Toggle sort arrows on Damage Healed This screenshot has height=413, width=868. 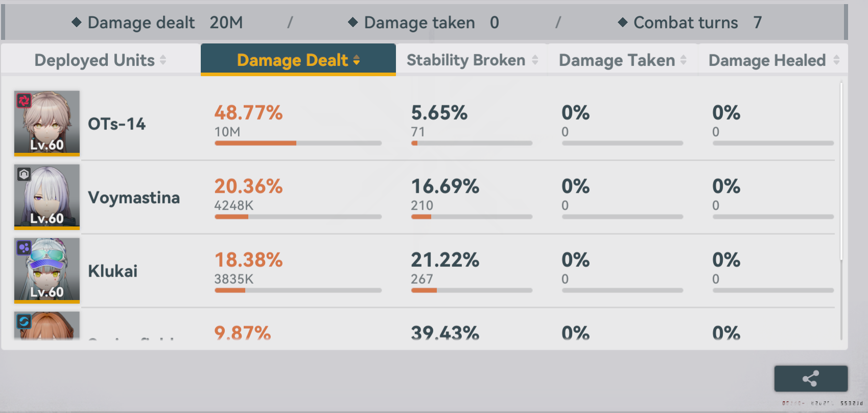click(836, 60)
